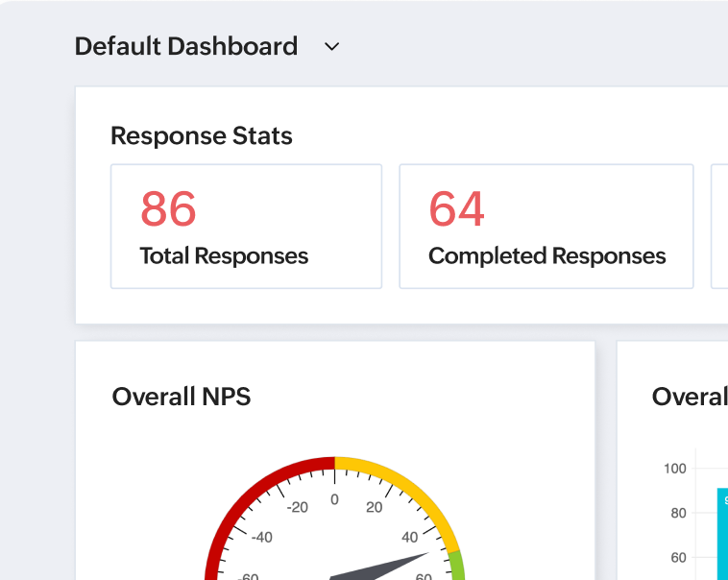728x580 pixels.
Task: Click the gauge label 40
Action: [x=410, y=538]
